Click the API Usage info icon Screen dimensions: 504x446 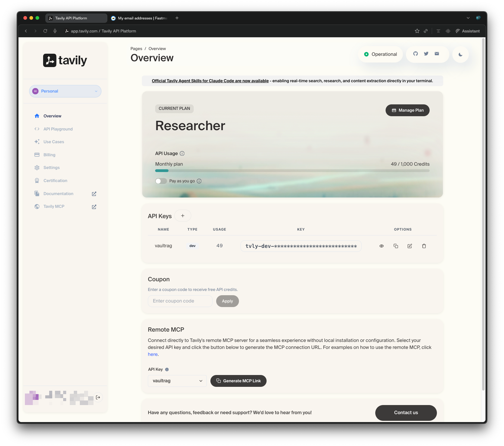coord(182,154)
